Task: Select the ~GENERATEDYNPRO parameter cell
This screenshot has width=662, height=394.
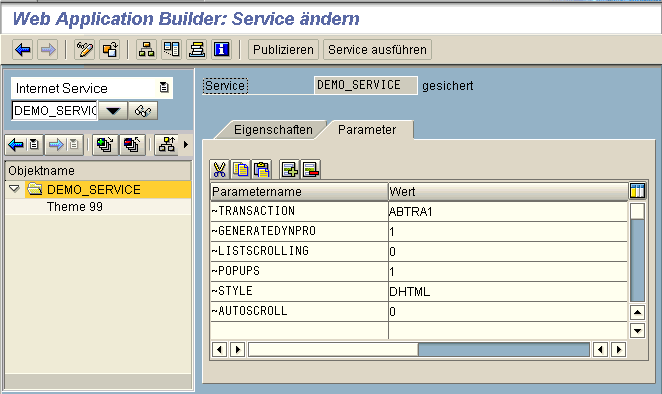Action: point(299,231)
